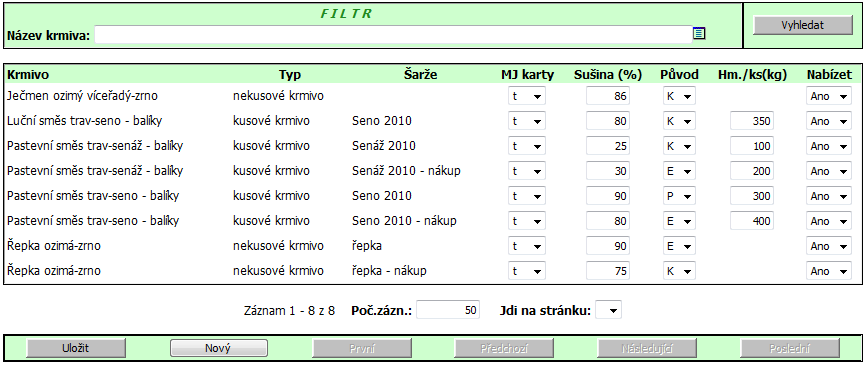Screen dimensions: 867x365
Task: Open MJ karty dropdown in Řepka batch řepka row
Action: (x=527, y=246)
